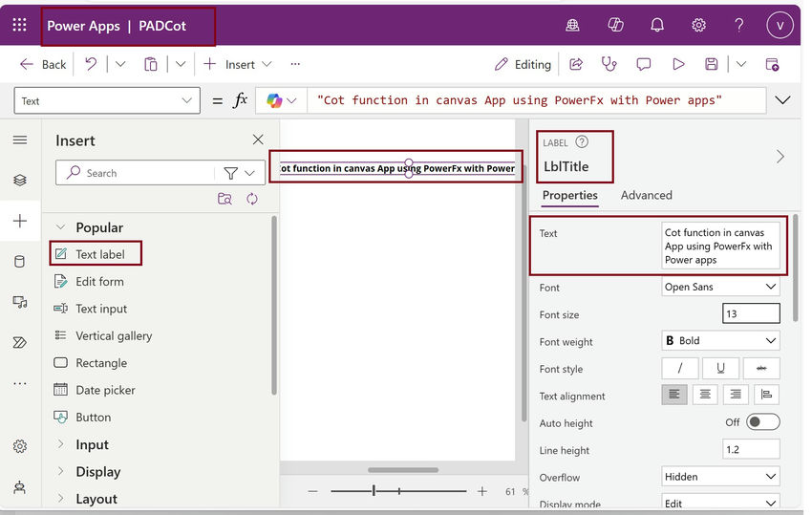Open the Font dropdown Open Sans
The width and height of the screenshot is (812, 515).
(720, 287)
